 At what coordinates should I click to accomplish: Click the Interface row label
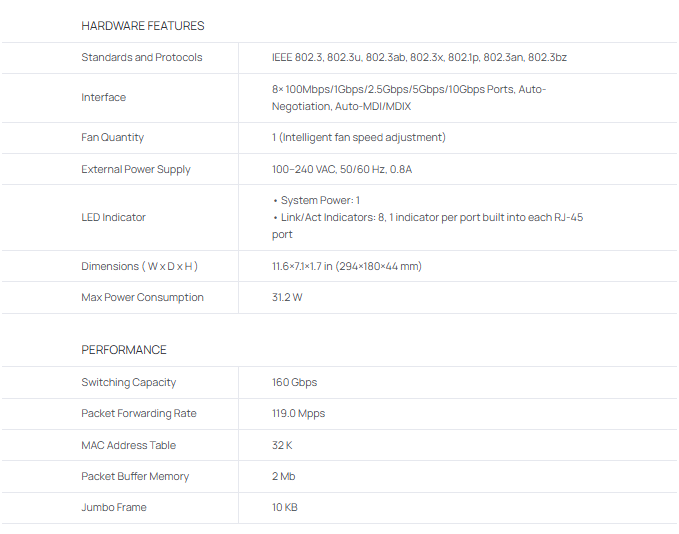[x=104, y=97]
